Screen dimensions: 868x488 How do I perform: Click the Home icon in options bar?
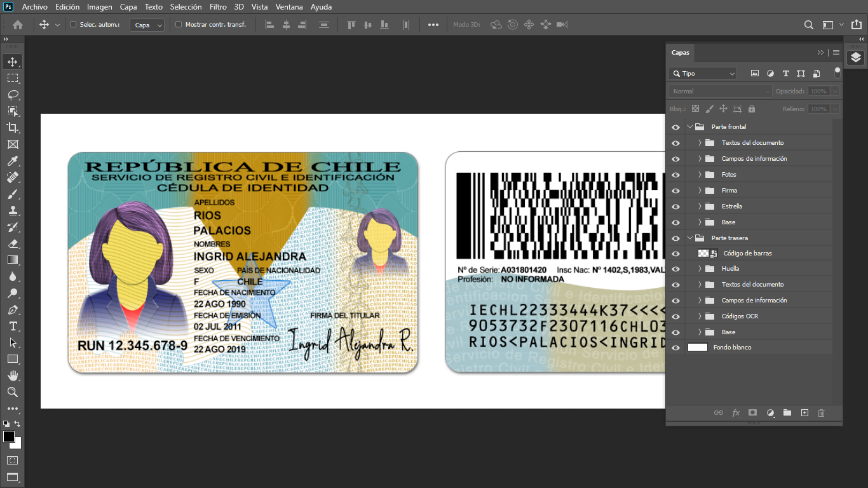point(18,25)
